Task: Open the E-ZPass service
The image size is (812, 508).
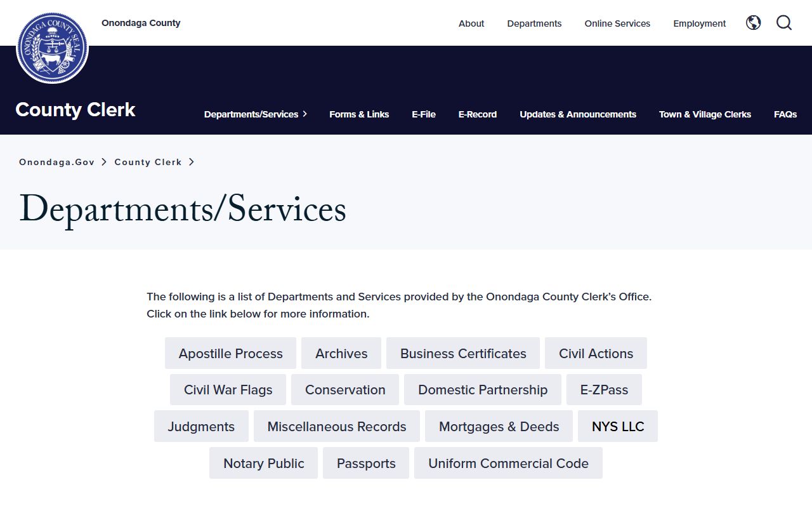Action: pyautogui.click(x=604, y=389)
